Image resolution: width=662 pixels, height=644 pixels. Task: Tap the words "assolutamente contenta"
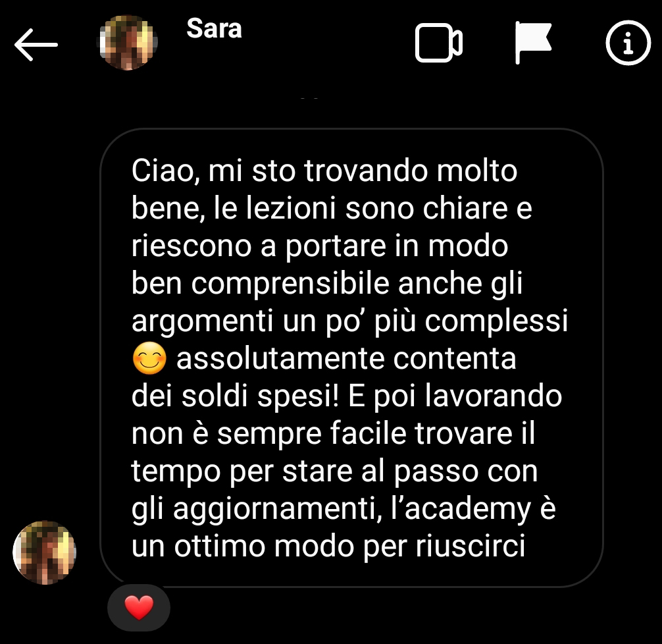[x=346, y=359]
